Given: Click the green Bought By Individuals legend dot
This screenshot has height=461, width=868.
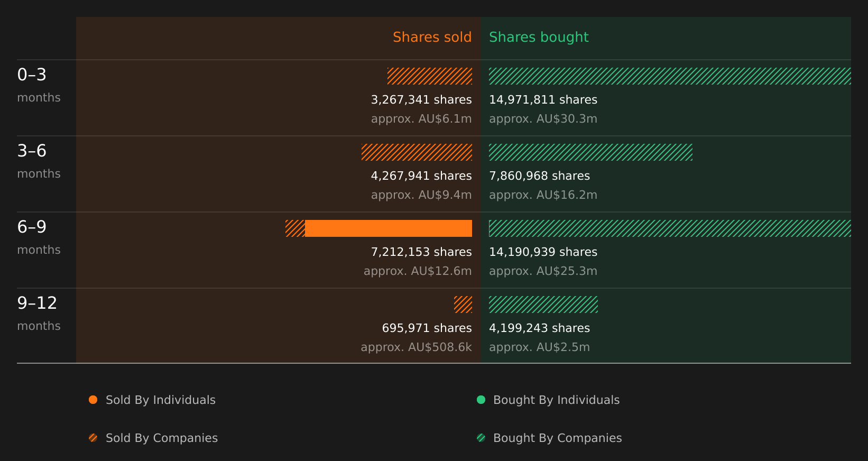Looking at the screenshot, I should pos(481,400).
